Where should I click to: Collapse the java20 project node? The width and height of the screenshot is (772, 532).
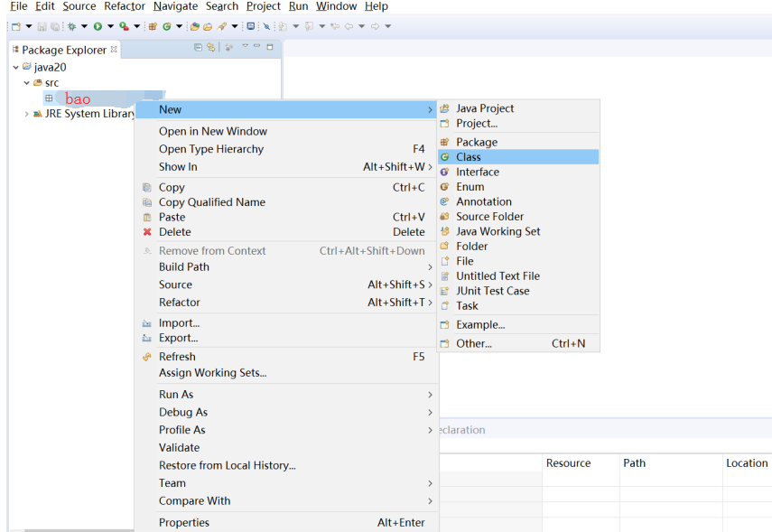pyautogui.click(x=15, y=68)
